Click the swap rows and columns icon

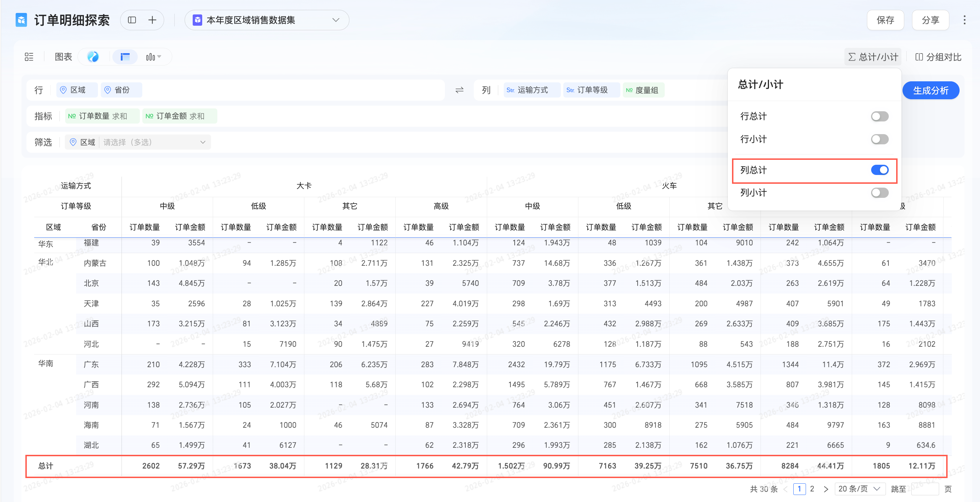click(x=459, y=90)
